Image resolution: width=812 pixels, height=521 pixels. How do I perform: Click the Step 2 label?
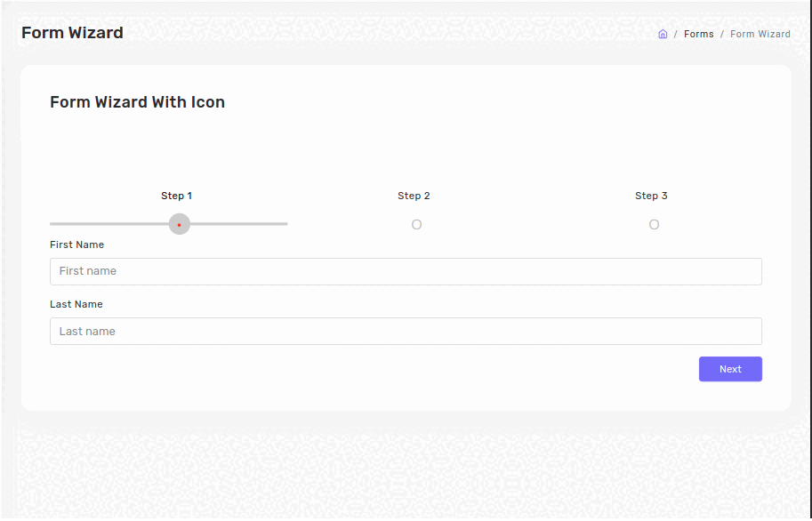(414, 196)
